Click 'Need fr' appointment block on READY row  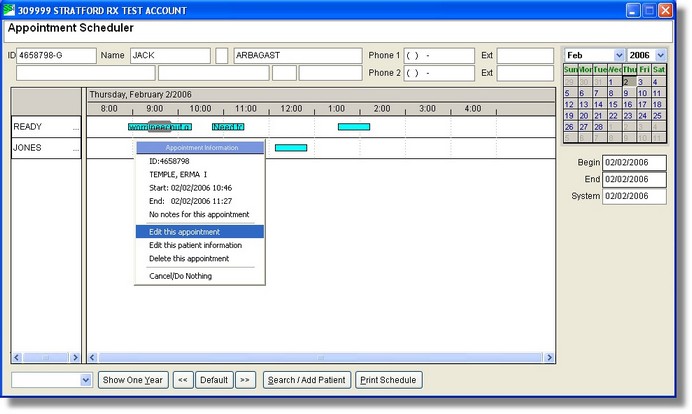(x=228, y=127)
